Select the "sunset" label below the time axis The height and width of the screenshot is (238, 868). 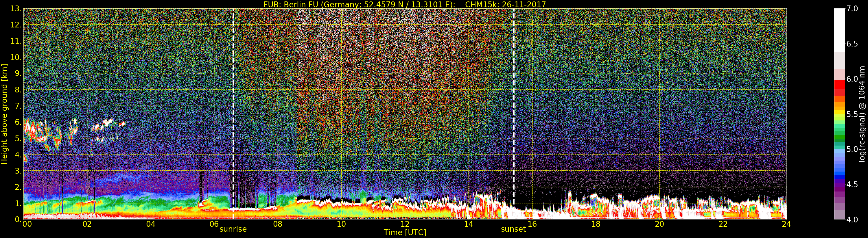pyautogui.click(x=513, y=229)
